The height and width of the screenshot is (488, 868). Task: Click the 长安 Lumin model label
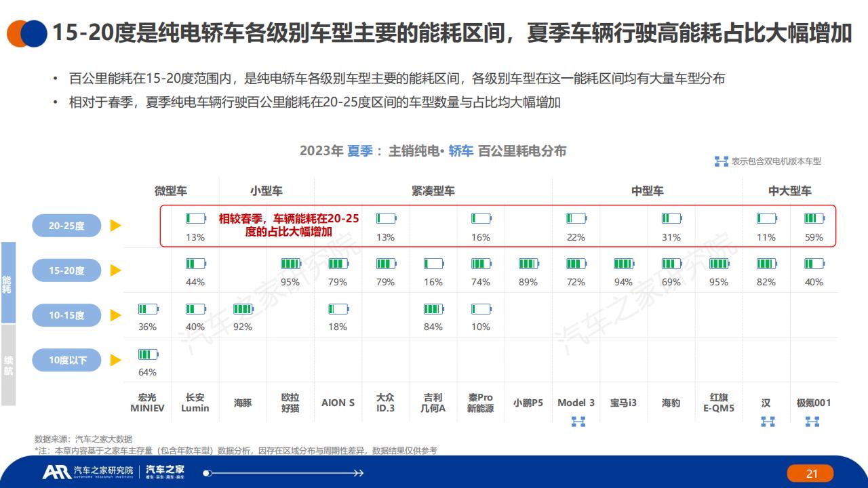coord(195,403)
